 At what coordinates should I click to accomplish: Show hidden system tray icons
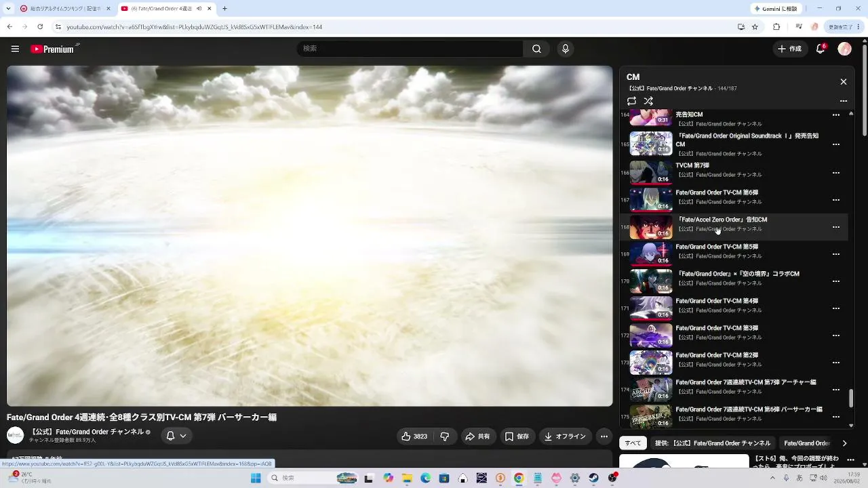coord(772,478)
